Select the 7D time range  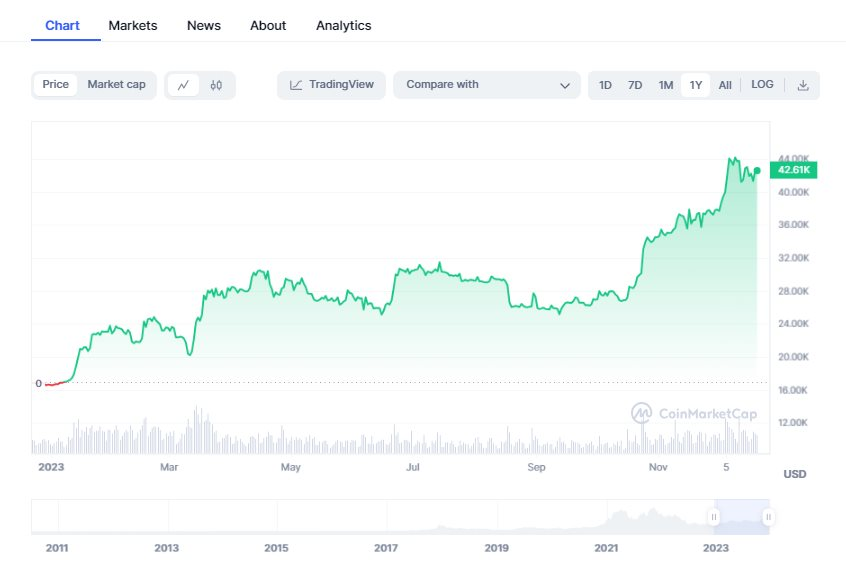tap(635, 85)
